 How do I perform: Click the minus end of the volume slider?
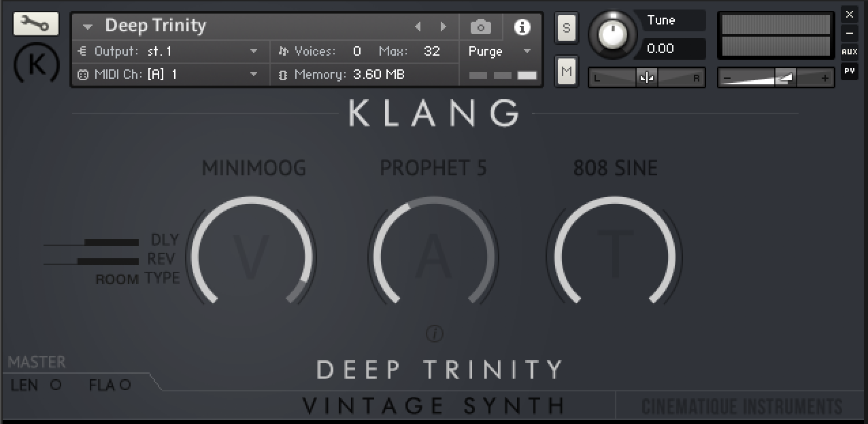click(727, 78)
